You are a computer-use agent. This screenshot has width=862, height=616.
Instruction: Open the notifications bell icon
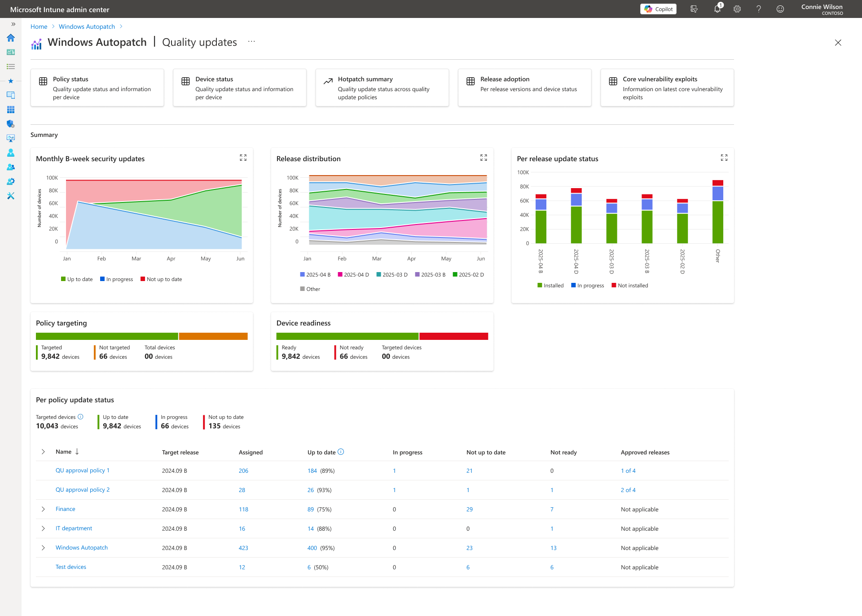[717, 9]
